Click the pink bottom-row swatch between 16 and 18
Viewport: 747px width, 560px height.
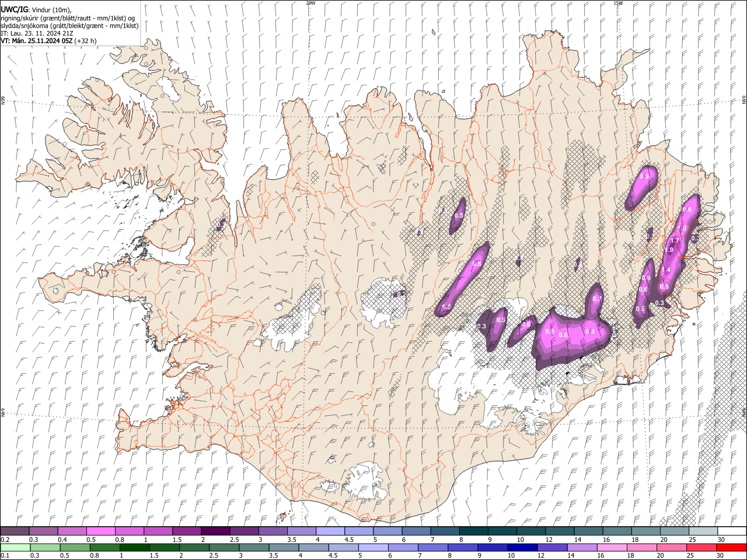click(x=612, y=547)
